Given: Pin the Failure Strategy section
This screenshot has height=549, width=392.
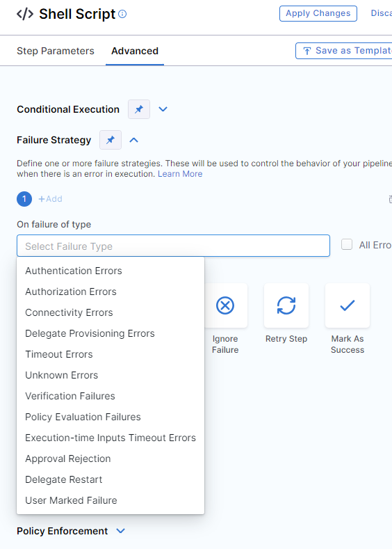Looking at the screenshot, I should 111,140.
